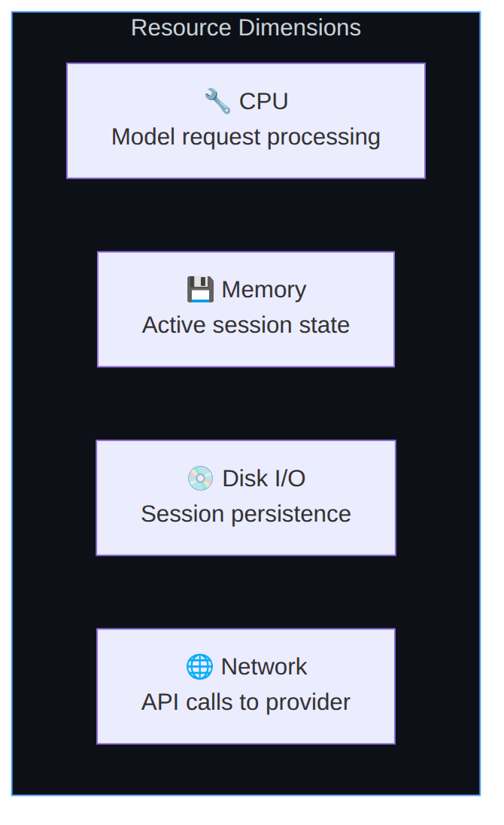504x825 pixels.
Task: Select the Network label text
Action: [264, 667]
